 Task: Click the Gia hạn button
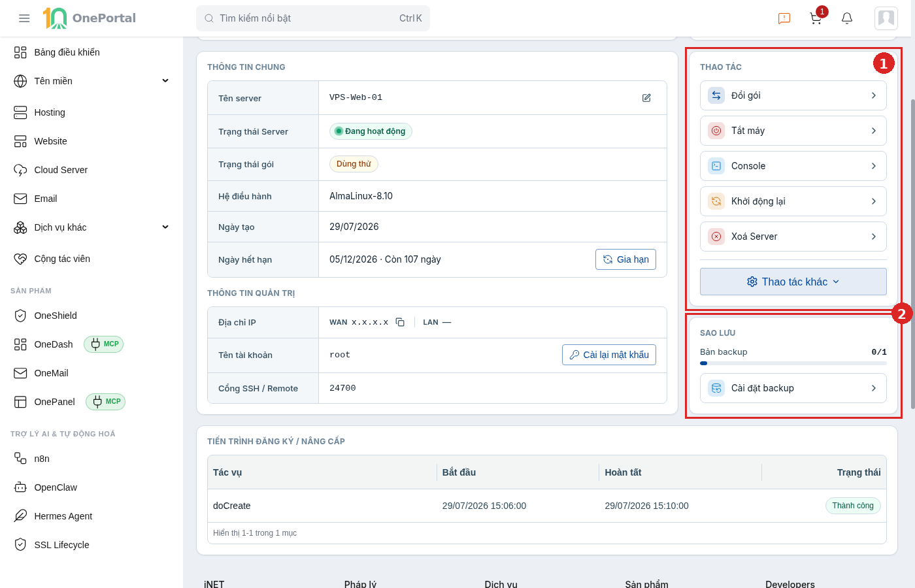(625, 259)
